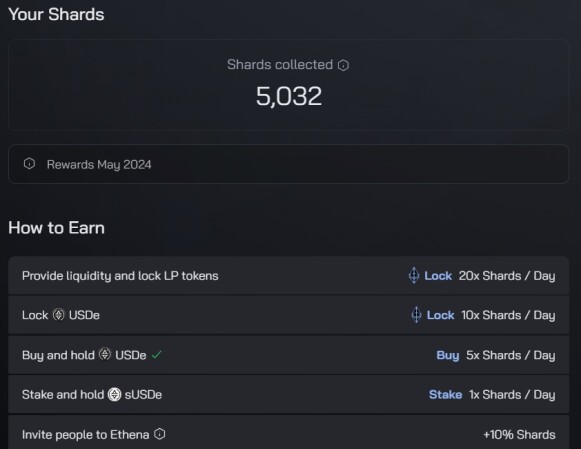Image resolution: width=581 pixels, height=449 pixels.
Task: Click the Stake link for sUSDe
Action: pyautogui.click(x=445, y=395)
